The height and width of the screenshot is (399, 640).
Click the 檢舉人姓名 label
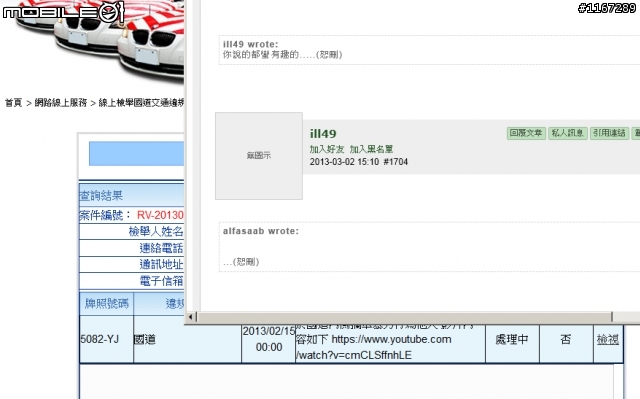click(x=156, y=232)
